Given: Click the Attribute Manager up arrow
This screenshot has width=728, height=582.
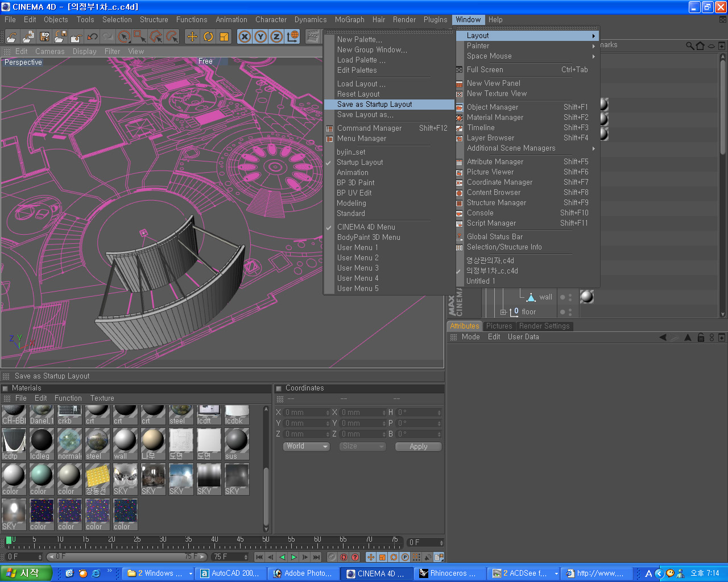Looking at the screenshot, I should (x=688, y=337).
